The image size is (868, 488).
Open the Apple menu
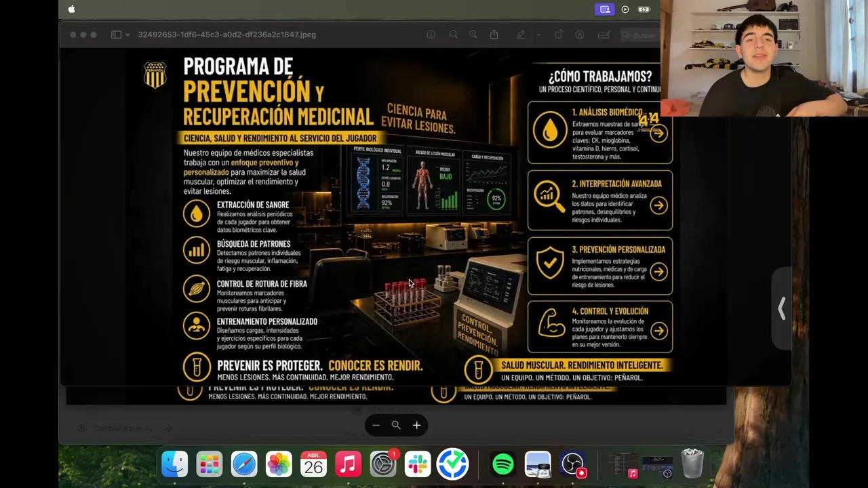[72, 9]
